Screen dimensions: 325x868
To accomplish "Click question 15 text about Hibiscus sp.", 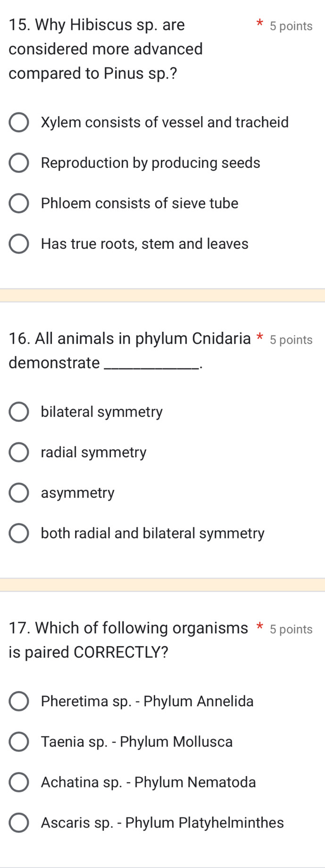I will (x=106, y=49).
